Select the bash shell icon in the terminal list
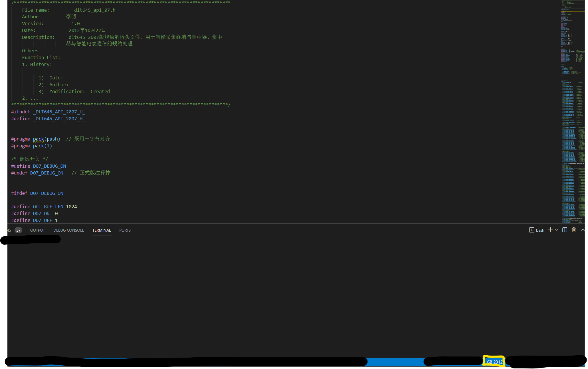 [532, 230]
